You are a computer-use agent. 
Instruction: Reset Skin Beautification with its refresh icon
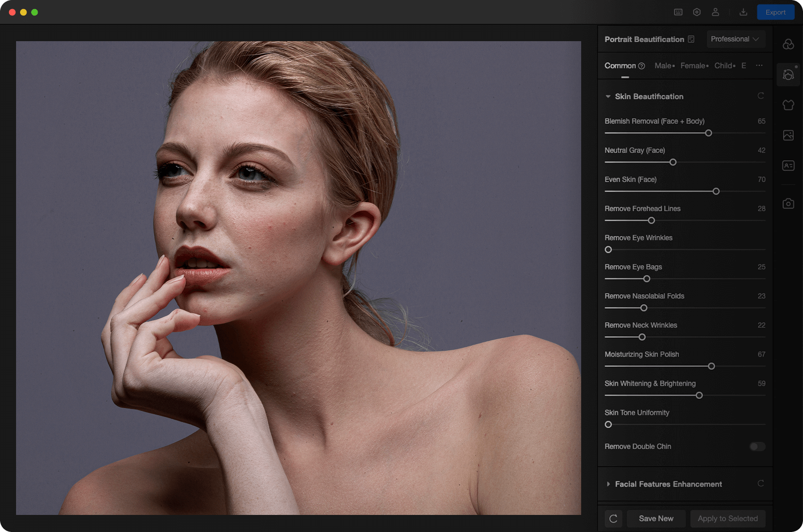(761, 96)
